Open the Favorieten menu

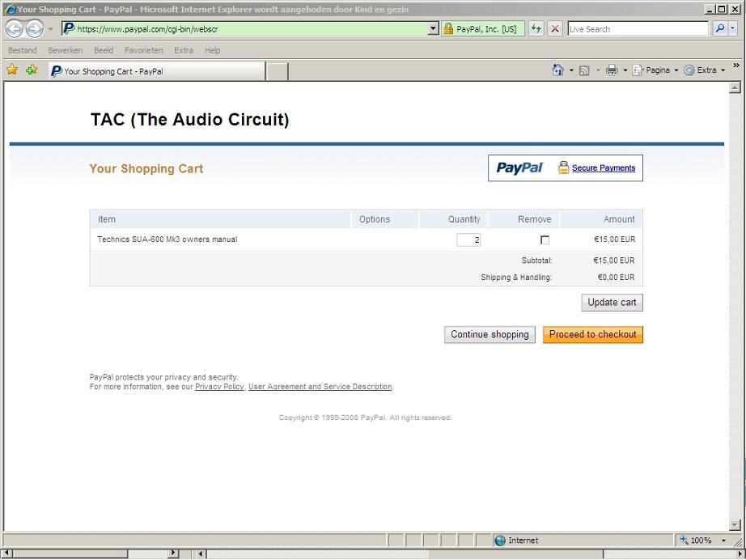tap(144, 50)
